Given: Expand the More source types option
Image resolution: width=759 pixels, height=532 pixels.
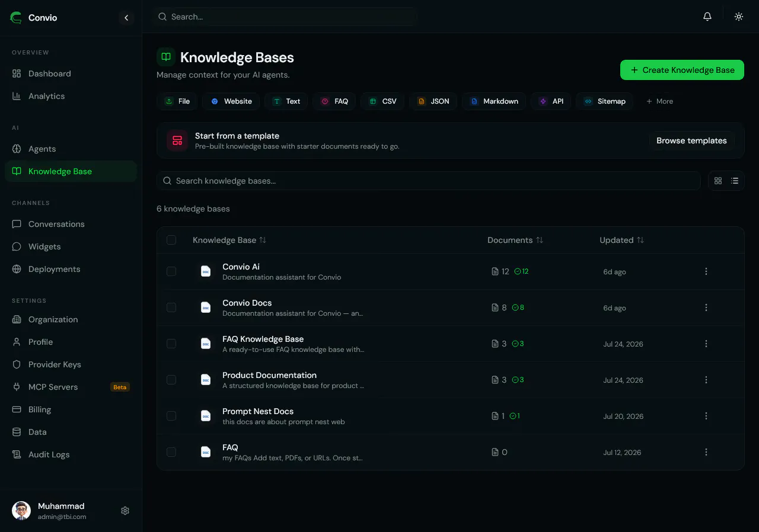Looking at the screenshot, I should (659, 101).
